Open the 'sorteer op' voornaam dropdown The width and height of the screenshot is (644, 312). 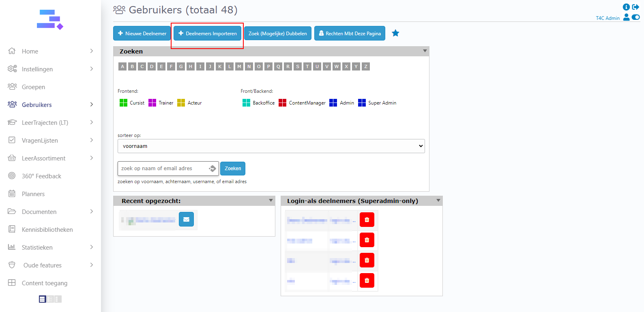click(x=271, y=146)
